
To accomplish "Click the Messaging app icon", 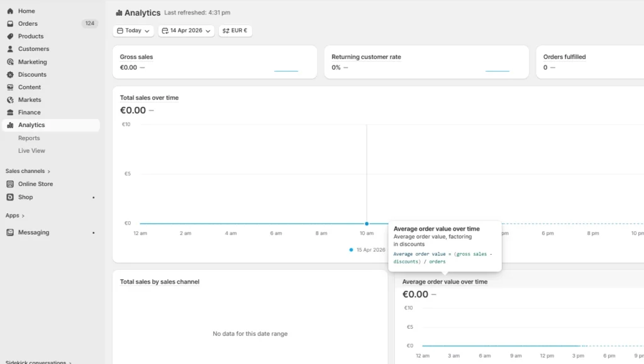I will coord(10,233).
